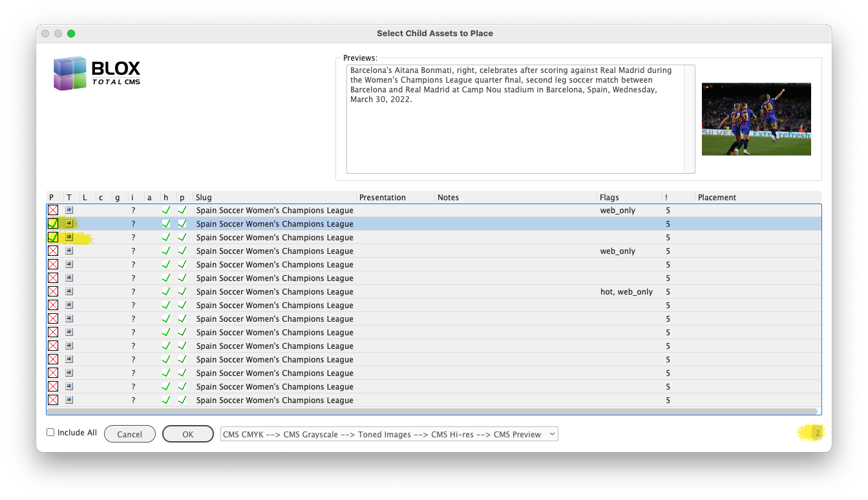
Task: Click the Cancel button
Action: [x=130, y=434]
